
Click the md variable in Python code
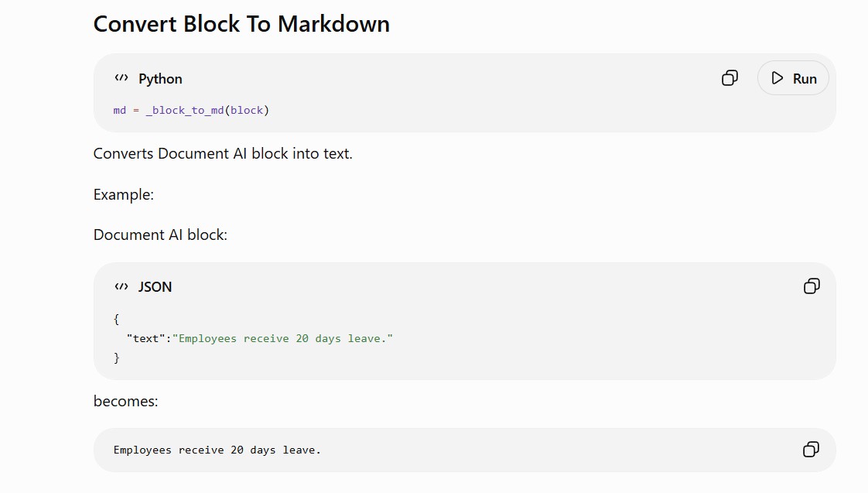tap(120, 110)
